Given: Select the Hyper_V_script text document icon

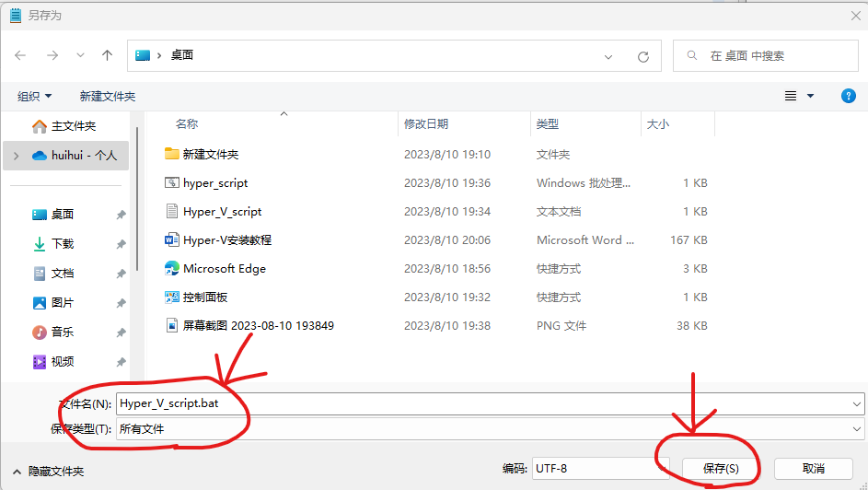Looking at the screenshot, I should (x=171, y=211).
